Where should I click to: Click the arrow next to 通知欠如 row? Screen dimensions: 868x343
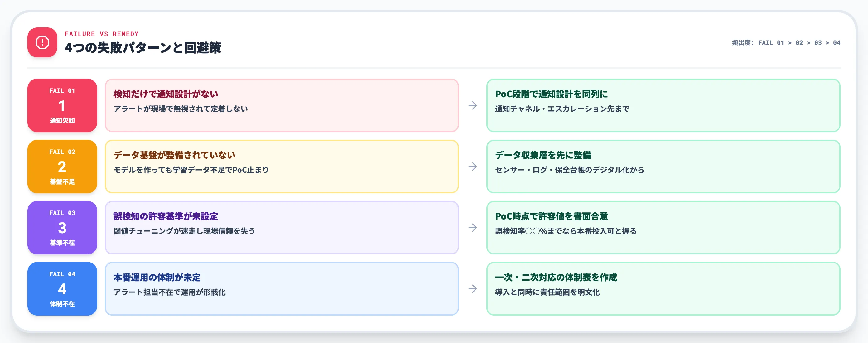pos(473,105)
